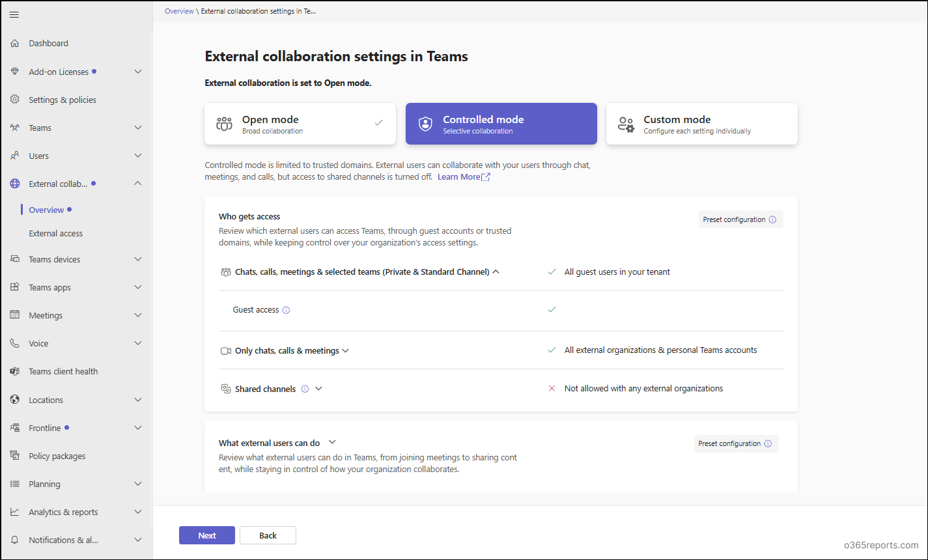The width and height of the screenshot is (928, 560).
Task: Expand the Teams devices chevron
Action: pos(138,259)
